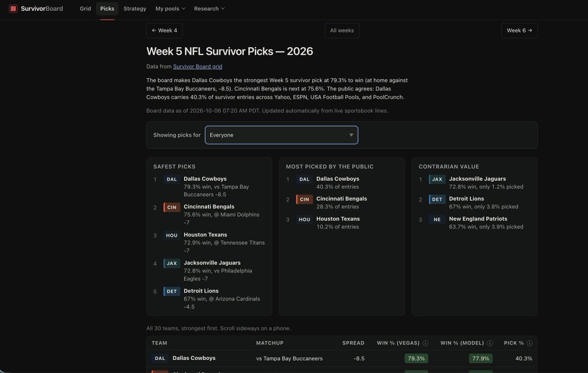Open the My pools dropdown menu
The width and height of the screenshot is (588, 373).
171,9
